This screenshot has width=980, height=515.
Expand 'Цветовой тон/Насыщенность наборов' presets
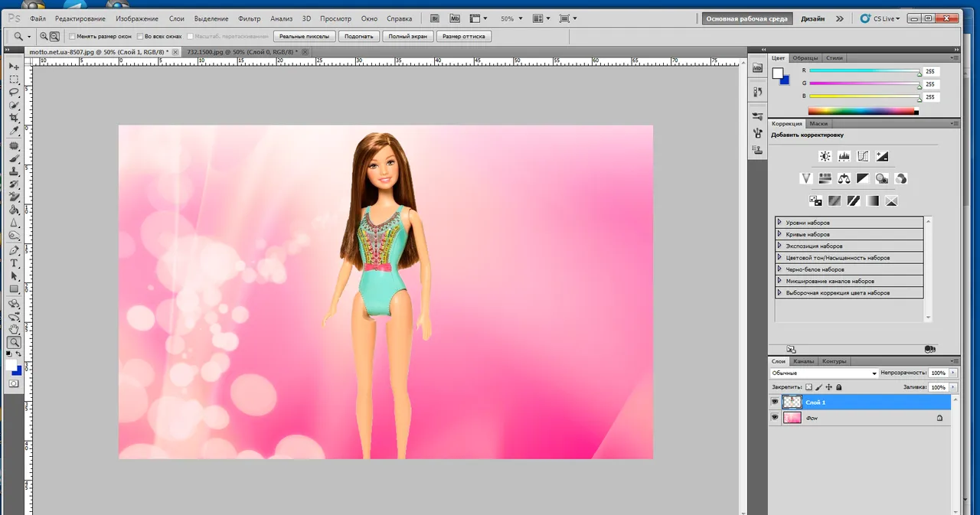779,258
